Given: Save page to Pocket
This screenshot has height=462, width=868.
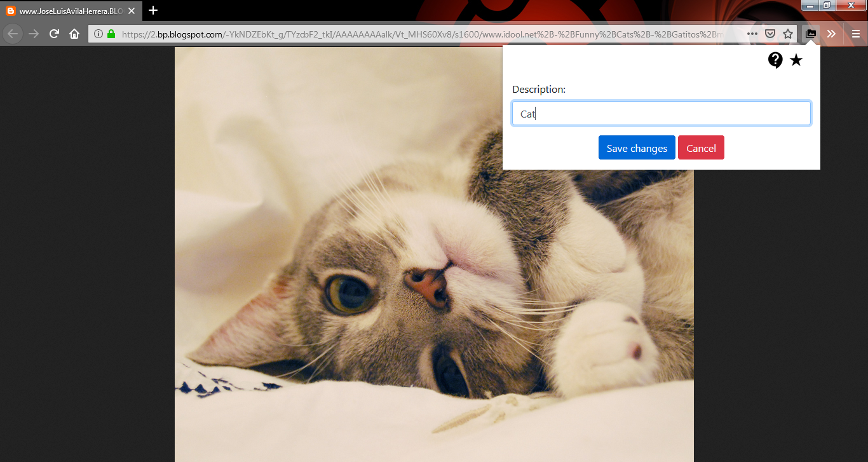Looking at the screenshot, I should pos(770,34).
